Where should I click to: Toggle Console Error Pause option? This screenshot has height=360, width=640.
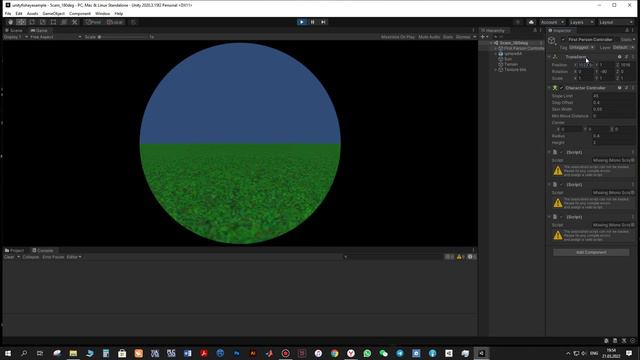[53, 257]
